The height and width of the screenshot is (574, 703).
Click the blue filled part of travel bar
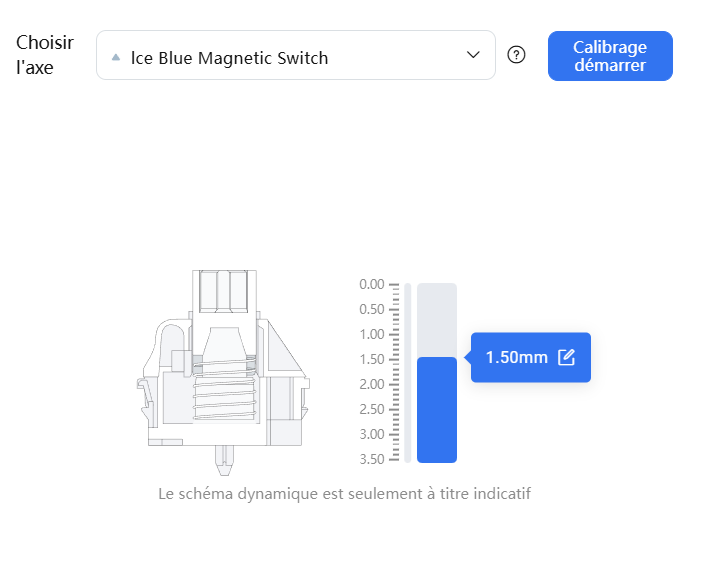437,410
